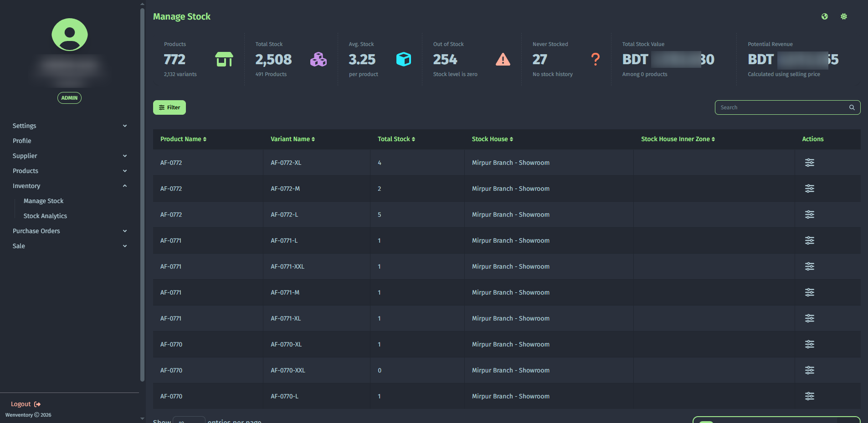The height and width of the screenshot is (423, 868).
Task: Click the Never Stocked question mark icon
Action: coord(595,59)
